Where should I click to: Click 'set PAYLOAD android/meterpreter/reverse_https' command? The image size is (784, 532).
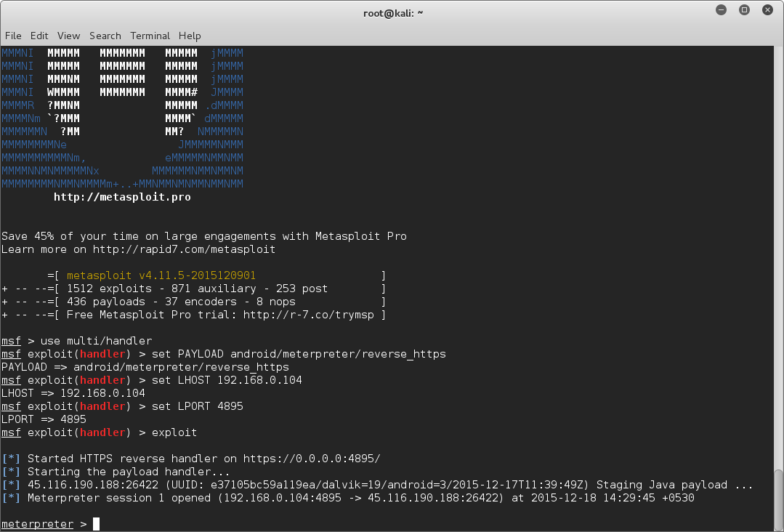coord(299,354)
